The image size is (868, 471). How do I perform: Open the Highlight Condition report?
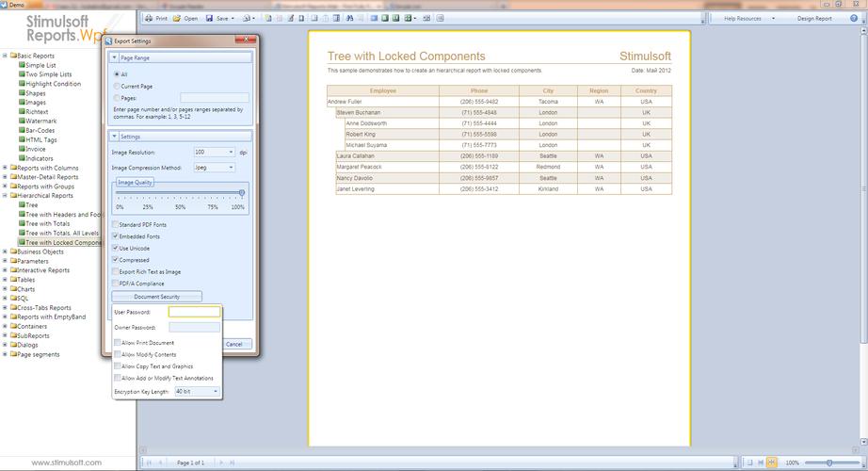click(53, 84)
